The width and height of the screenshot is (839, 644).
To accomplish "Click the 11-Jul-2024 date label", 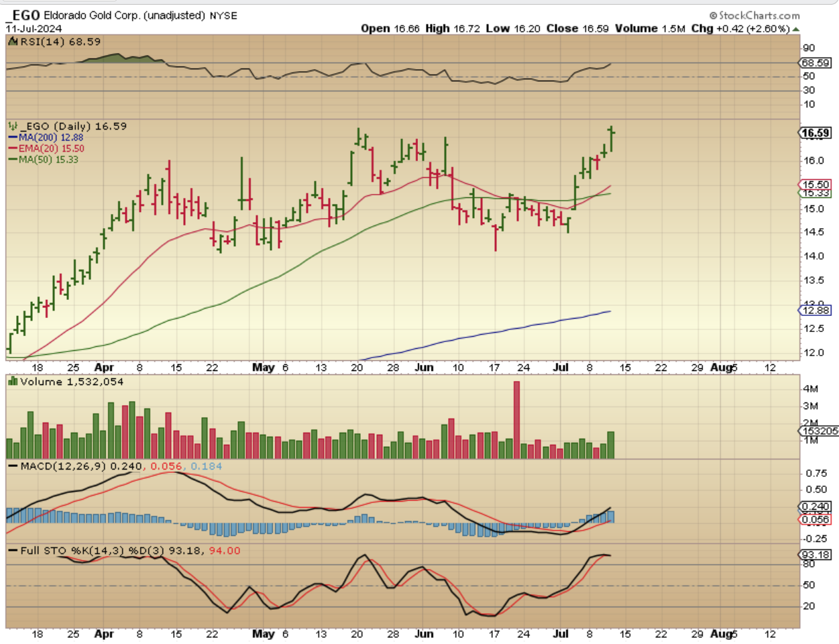I will click(x=34, y=28).
